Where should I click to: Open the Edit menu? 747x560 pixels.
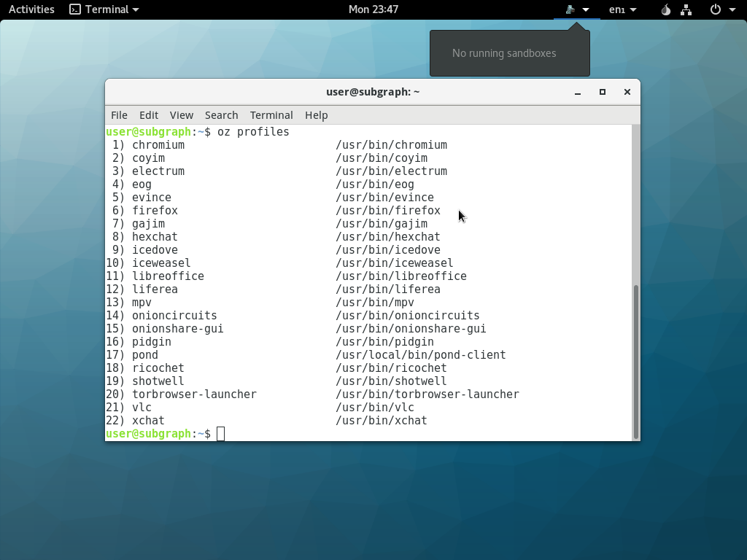149,115
